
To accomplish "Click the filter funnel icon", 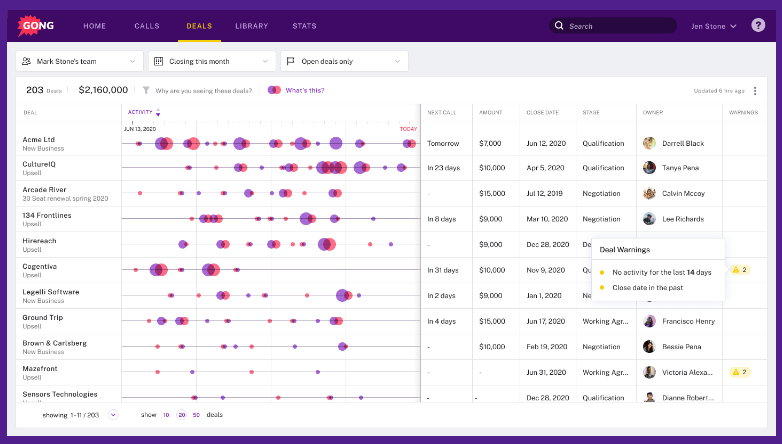I will click(x=146, y=90).
